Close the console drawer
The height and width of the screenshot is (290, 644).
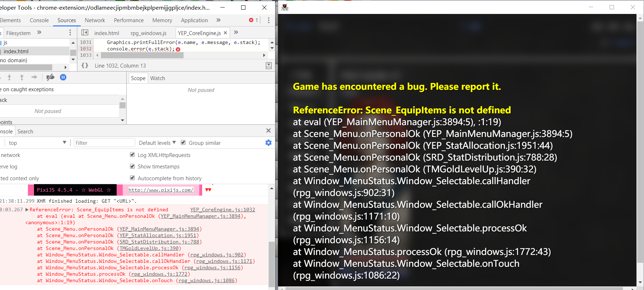click(269, 131)
